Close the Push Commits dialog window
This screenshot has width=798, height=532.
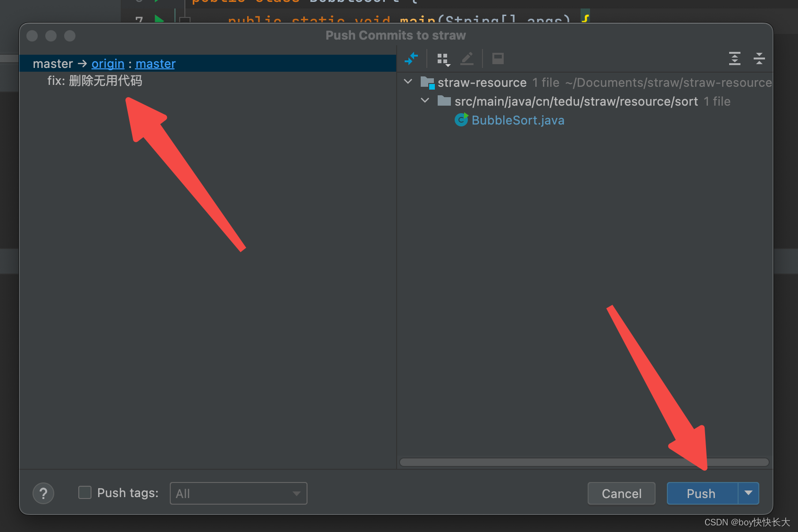pos(32,36)
